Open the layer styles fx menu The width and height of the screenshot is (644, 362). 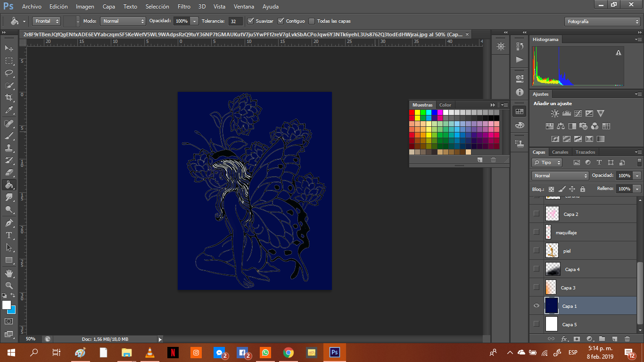coord(564,339)
